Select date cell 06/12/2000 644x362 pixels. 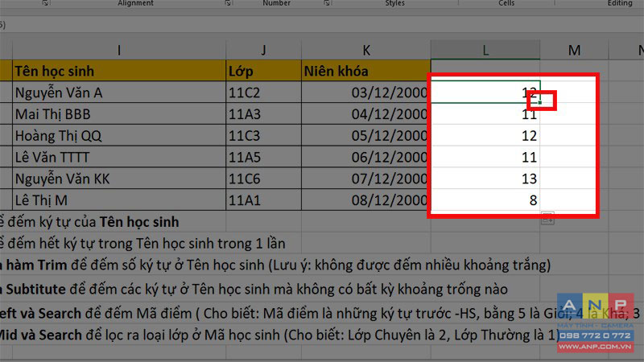click(x=366, y=157)
